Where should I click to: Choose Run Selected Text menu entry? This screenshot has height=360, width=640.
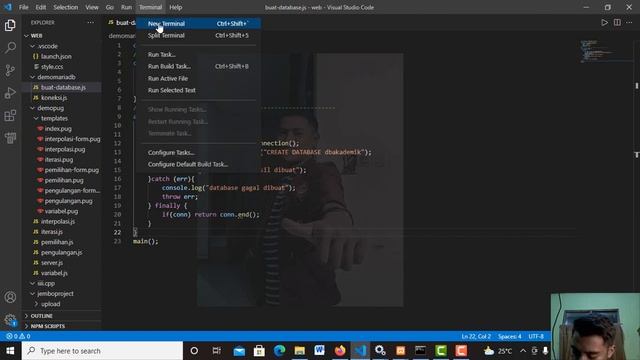198,90
